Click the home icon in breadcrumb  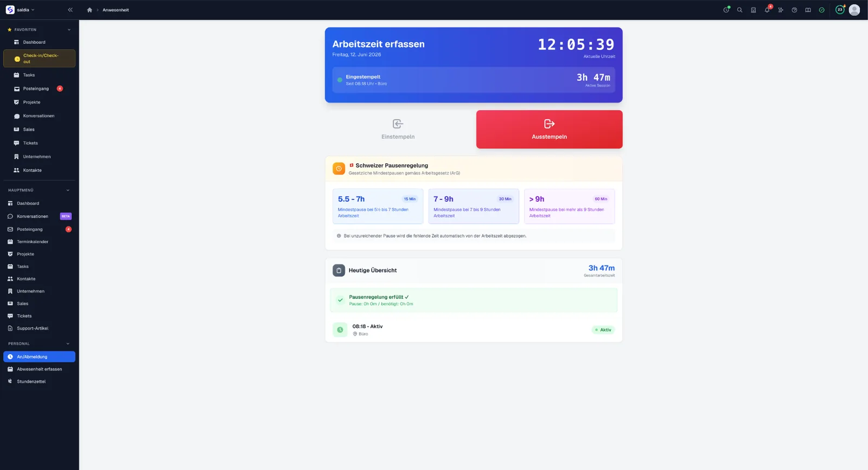click(90, 10)
